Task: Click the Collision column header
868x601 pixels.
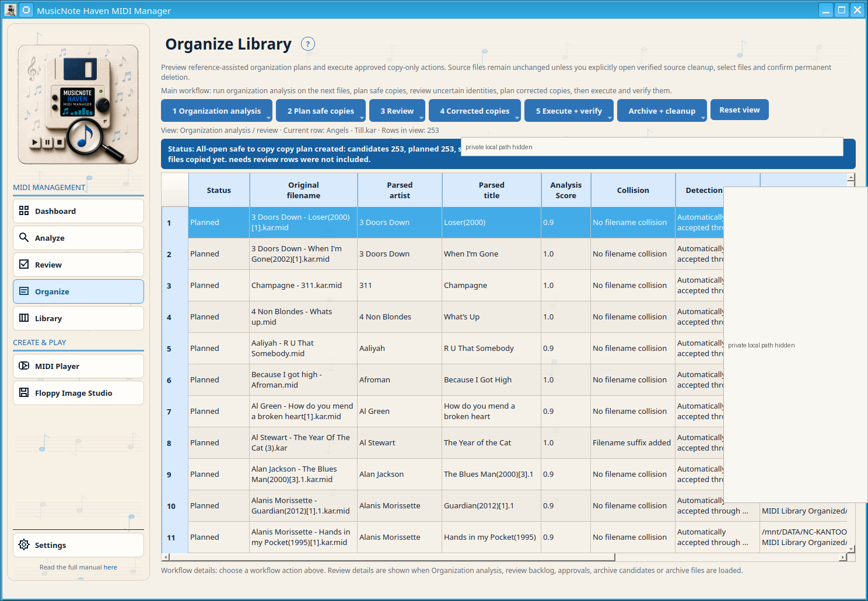Action: (x=633, y=190)
